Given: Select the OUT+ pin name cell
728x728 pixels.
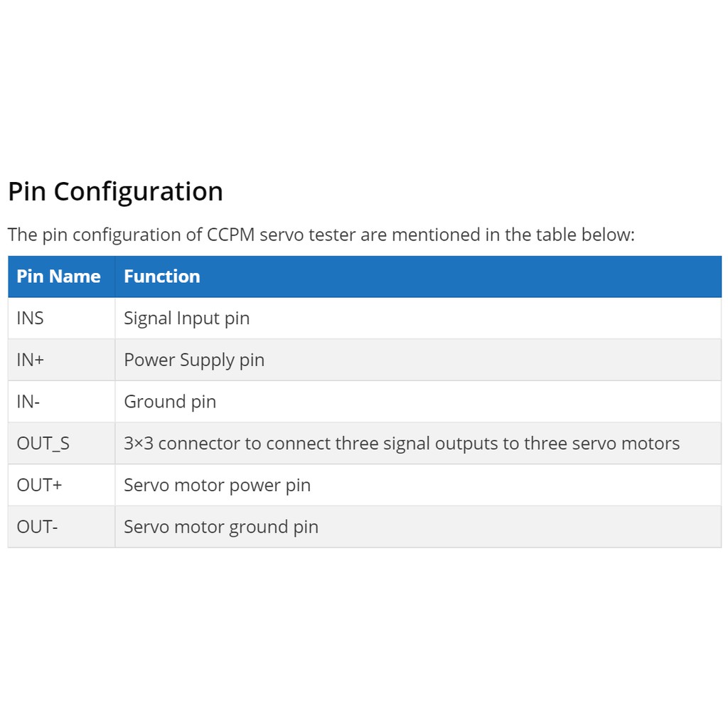Looking at the screenshot, I should (61, 485).
